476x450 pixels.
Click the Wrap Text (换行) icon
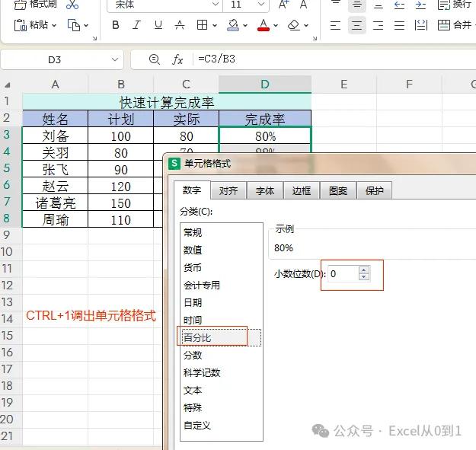pyautogui.click(x=444, y=5)
